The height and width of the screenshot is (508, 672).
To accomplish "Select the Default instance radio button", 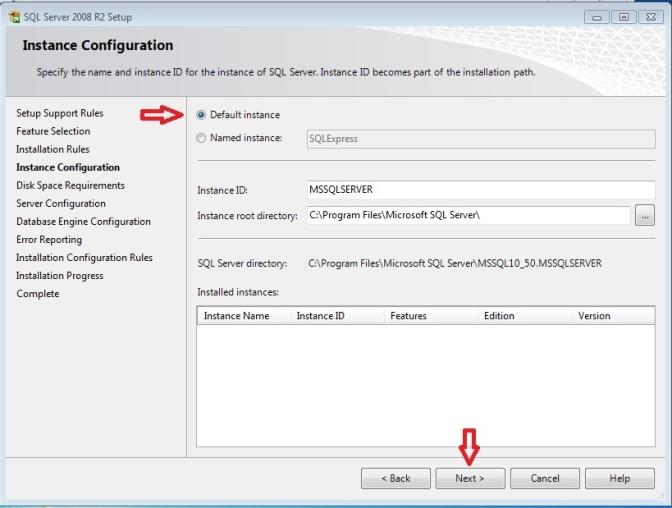I will (202, 115).
